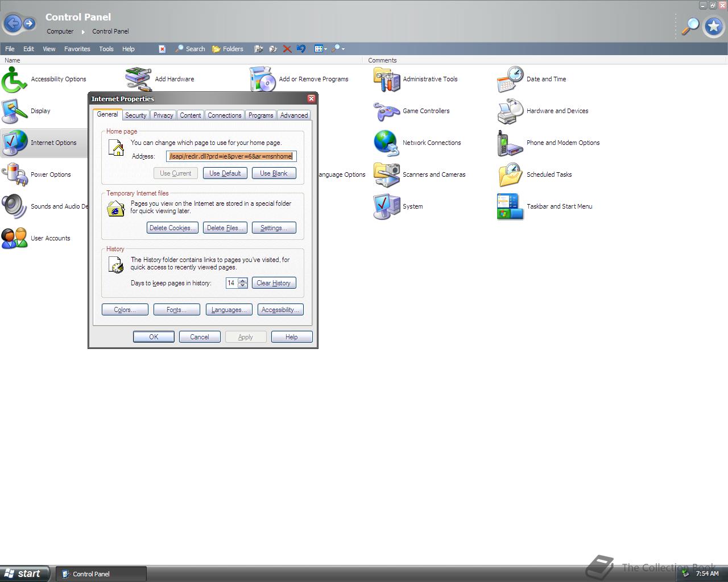
Task: Click the blue Undo toolbar icon
Action: pos(301,49)
